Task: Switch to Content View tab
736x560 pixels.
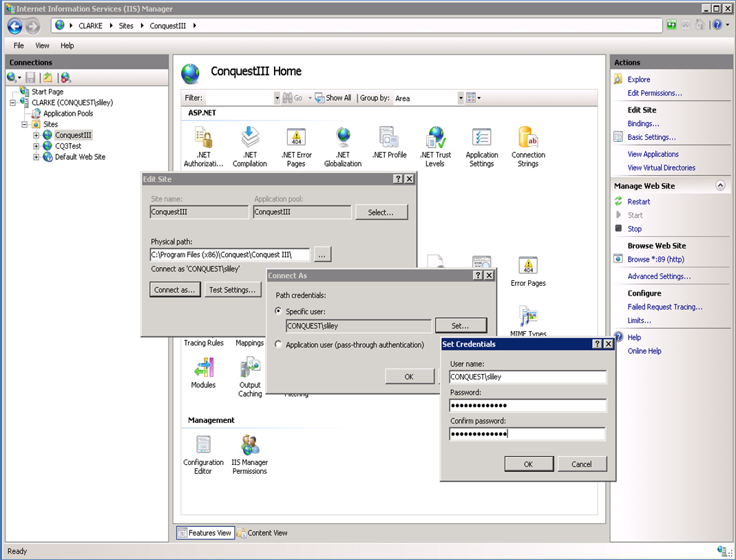Action: coord(262,532)
